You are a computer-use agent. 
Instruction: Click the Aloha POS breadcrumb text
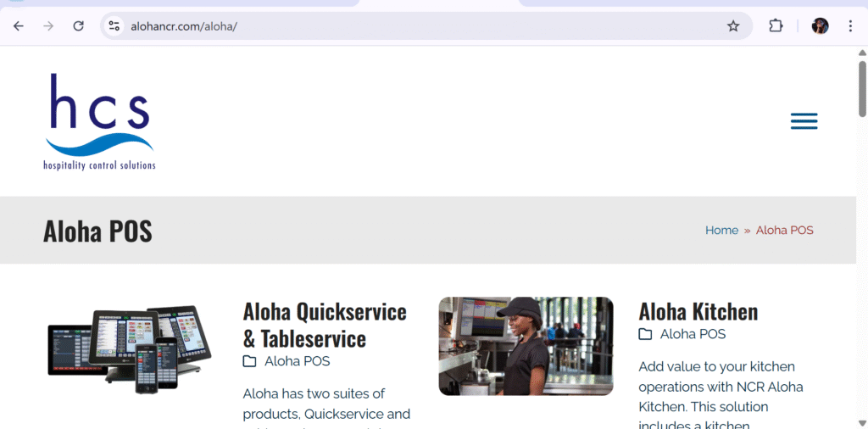pyautogui.click(x=785, y=231)
